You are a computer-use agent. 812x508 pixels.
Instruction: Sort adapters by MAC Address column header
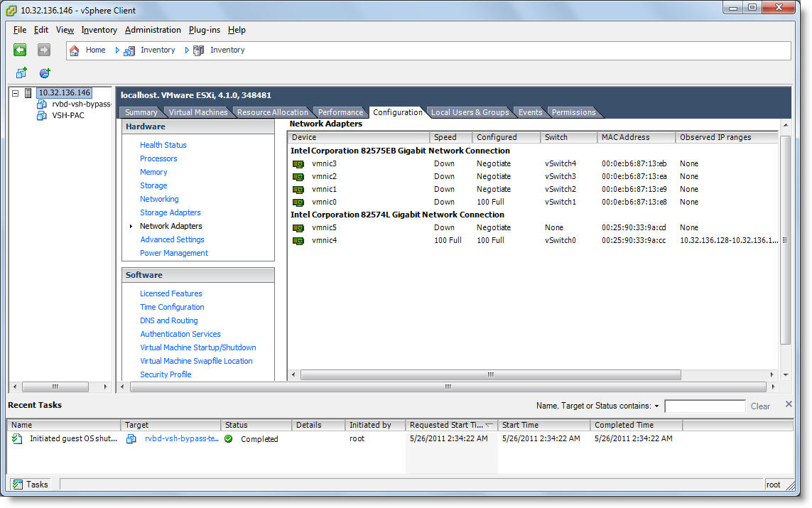point(636,137)
